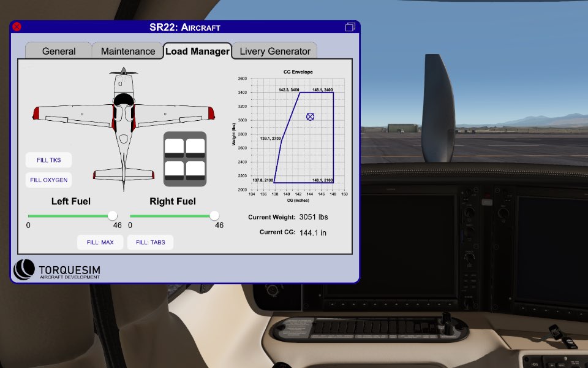Click the 137.8, 2100 envelope point label
The image size is (588, 368).
(263, 180)
